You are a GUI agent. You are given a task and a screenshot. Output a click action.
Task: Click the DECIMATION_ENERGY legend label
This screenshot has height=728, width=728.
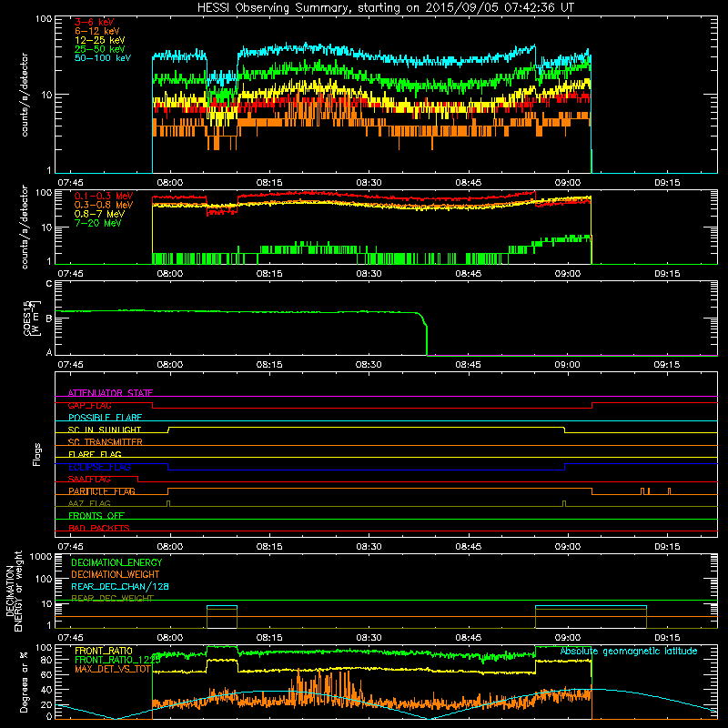pyautogui.click(x=116, y=562)
